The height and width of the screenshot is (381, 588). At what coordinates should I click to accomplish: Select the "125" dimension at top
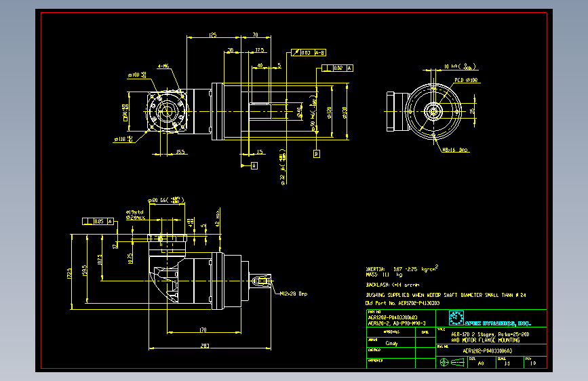pyautogui.click(x=213, y=35)
